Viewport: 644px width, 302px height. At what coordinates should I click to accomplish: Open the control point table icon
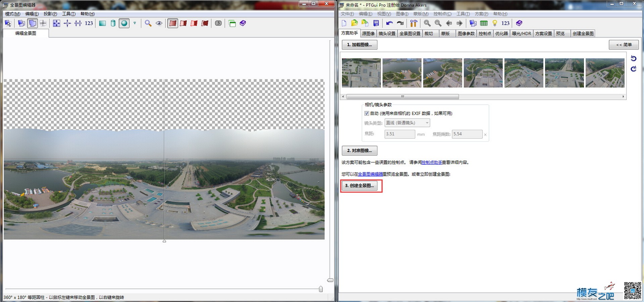click(x=484, y=23)
